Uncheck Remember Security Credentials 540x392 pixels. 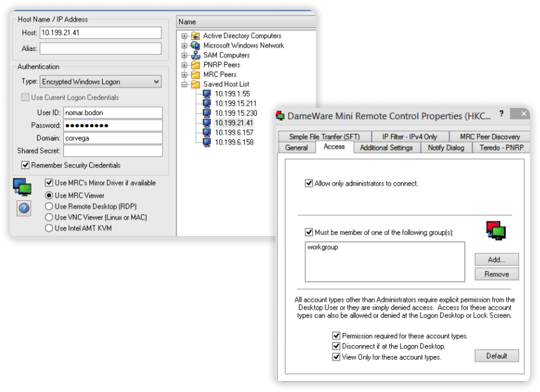point(25,165)
